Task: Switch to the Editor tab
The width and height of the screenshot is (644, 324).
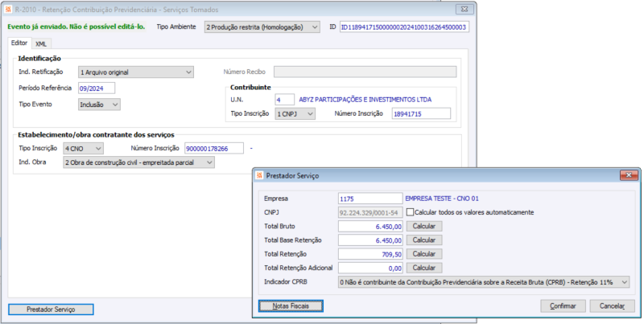Action: point(19,43)
